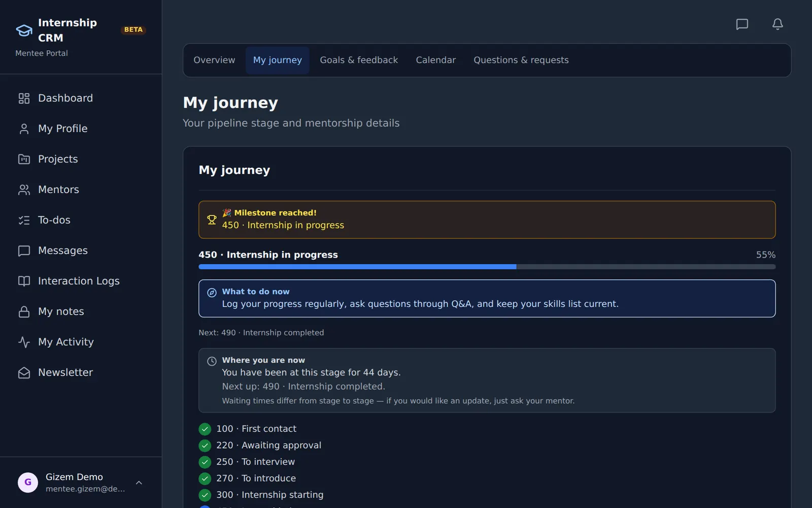Screen dimensions: 812x508
Task: Click the Gizem Demo user name
Action: point(74,477)
